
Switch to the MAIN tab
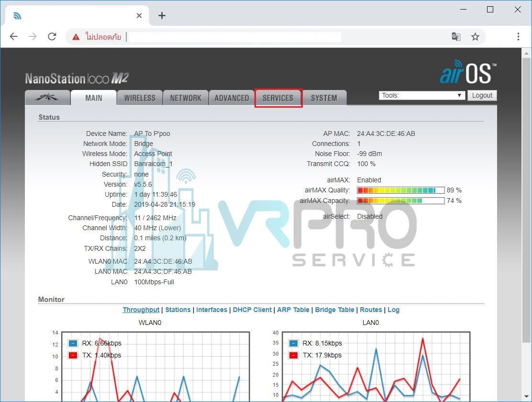pyautogui.click(x=94, y=98)
